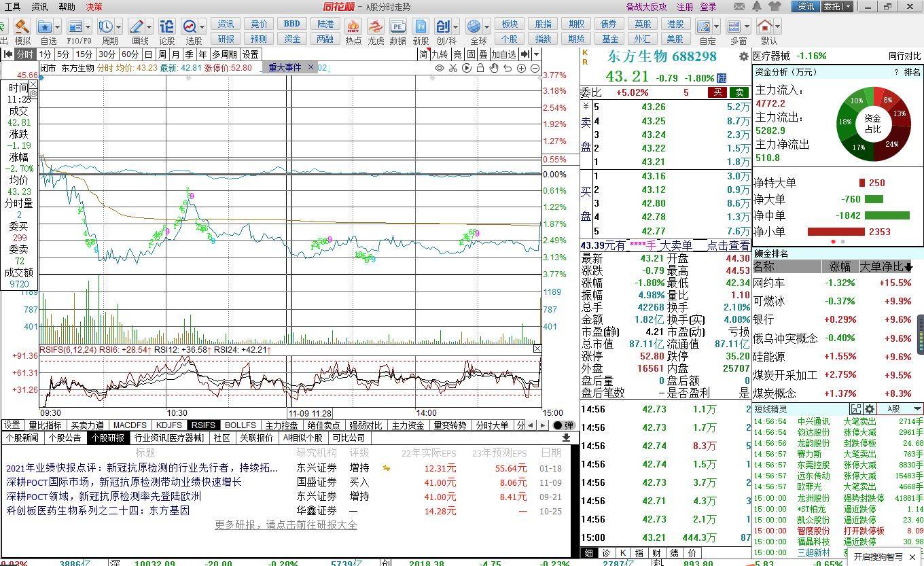The width and height of the screenshot is (924, 566).
Task: Open the gear settings next to 东方生物
Action: pos(744,56)
